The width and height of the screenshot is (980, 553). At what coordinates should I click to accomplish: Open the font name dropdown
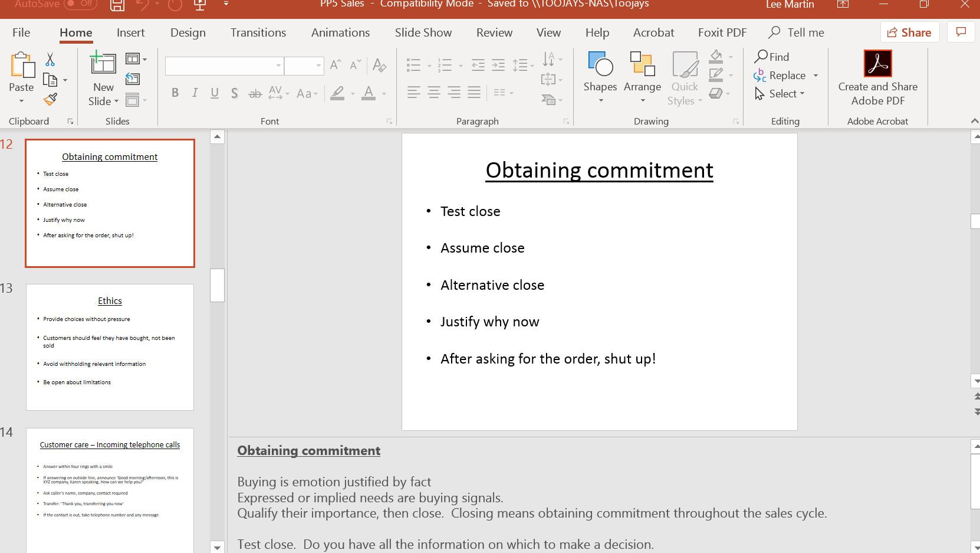point(278,66)
